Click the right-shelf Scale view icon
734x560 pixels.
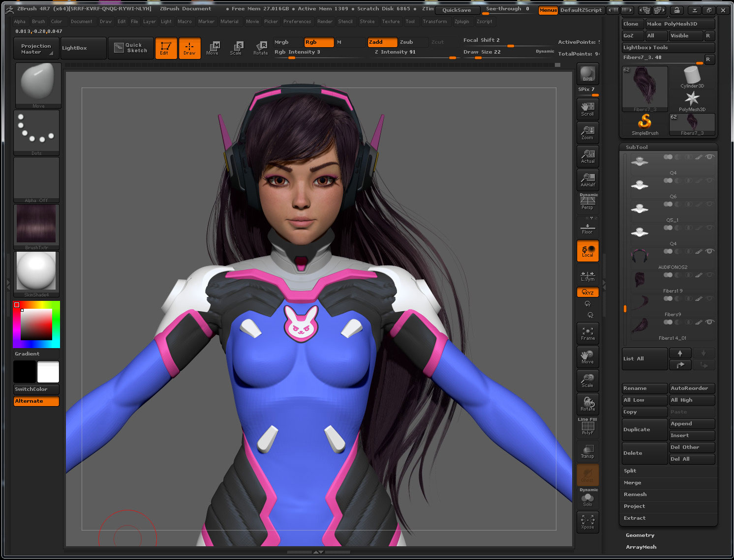coord(587,381)
